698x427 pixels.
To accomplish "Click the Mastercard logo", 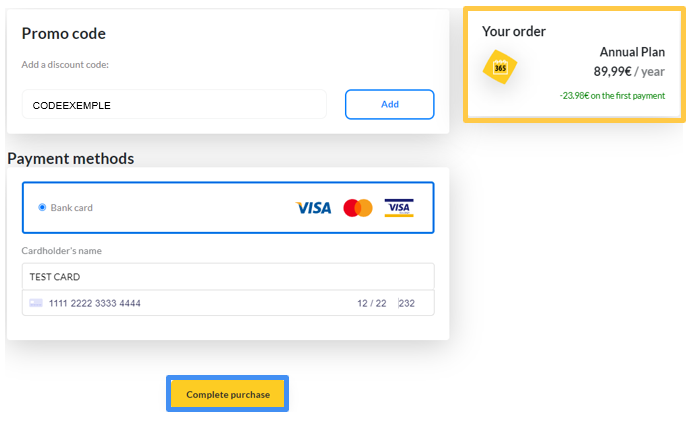I will pos(358,208).
